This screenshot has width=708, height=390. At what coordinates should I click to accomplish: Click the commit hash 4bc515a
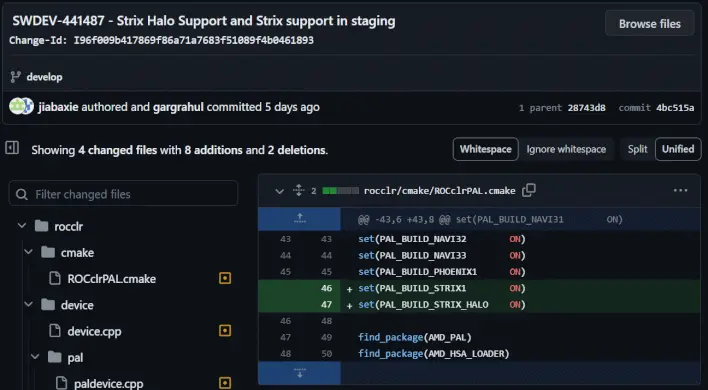coord(675,108)
